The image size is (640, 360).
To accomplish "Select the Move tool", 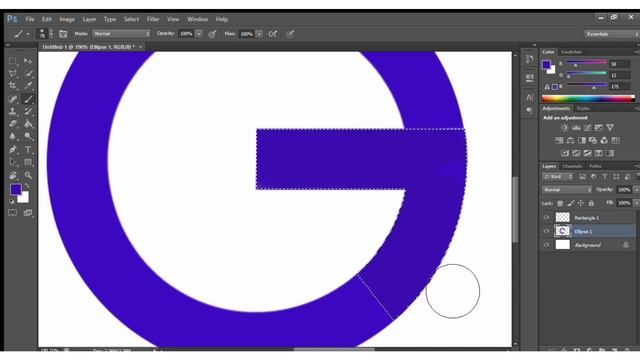I will [x=28, y=61].
